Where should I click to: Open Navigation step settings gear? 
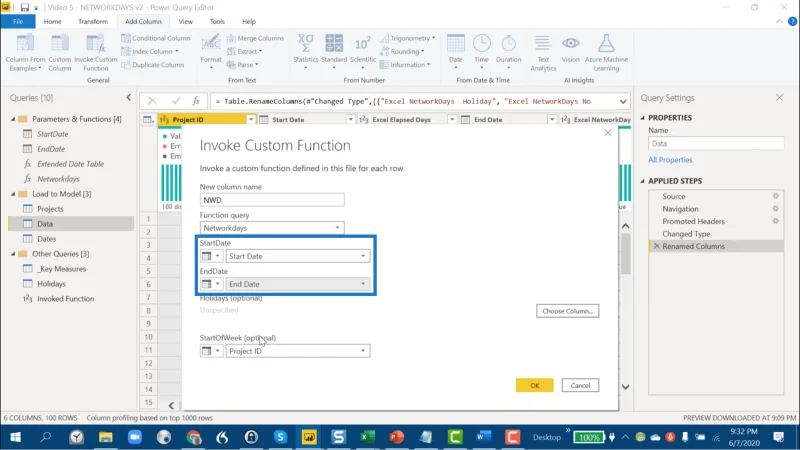[x=776, y=209]
